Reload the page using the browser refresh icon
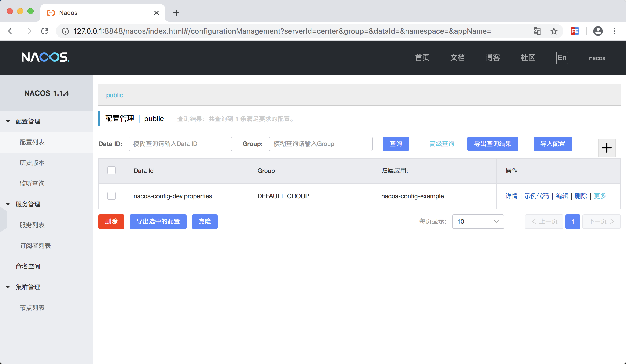 (45, 31)
